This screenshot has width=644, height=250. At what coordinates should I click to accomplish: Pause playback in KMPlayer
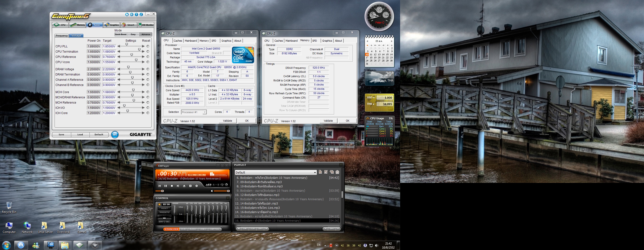(x=166, y=186)
